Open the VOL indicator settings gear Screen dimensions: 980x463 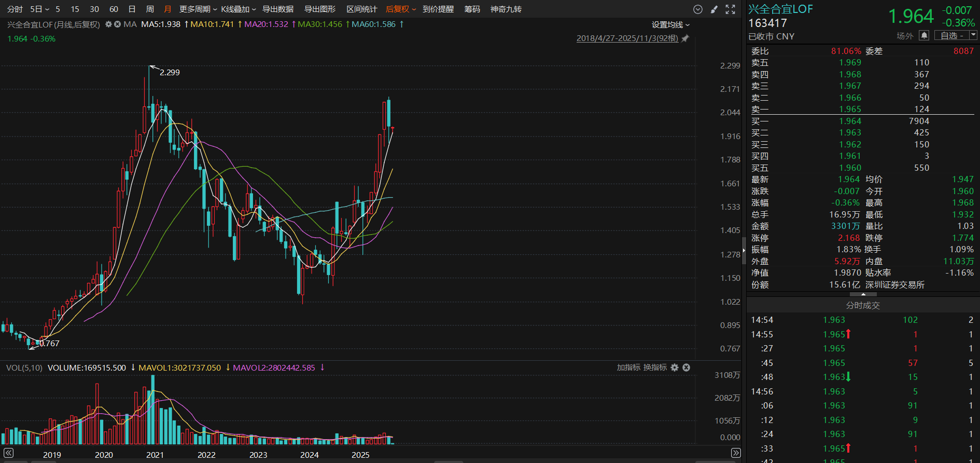[675, 367]
